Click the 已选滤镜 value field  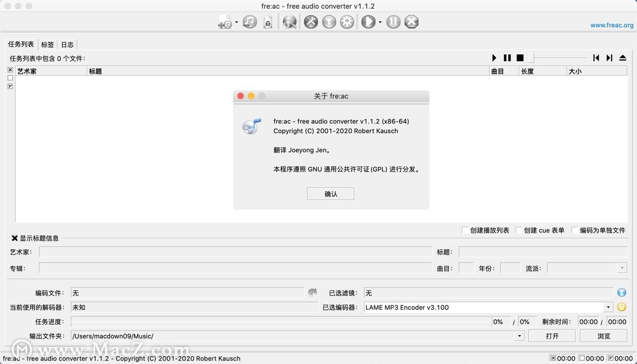coord(489,293)
